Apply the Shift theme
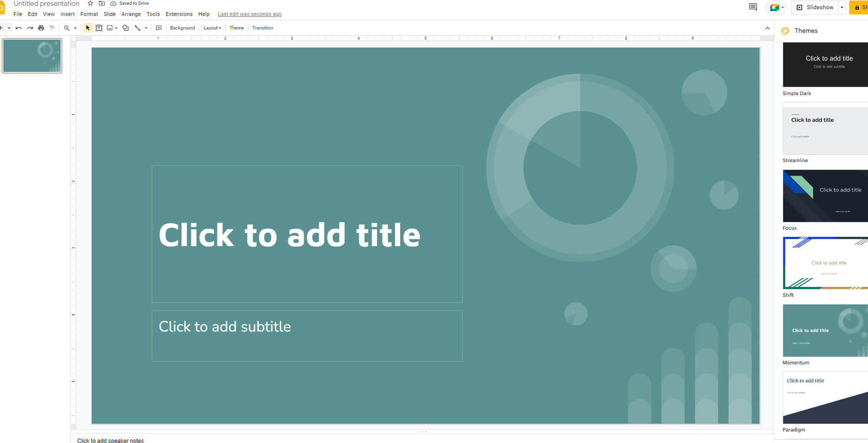The image size is (868, 443). (825, 263)
